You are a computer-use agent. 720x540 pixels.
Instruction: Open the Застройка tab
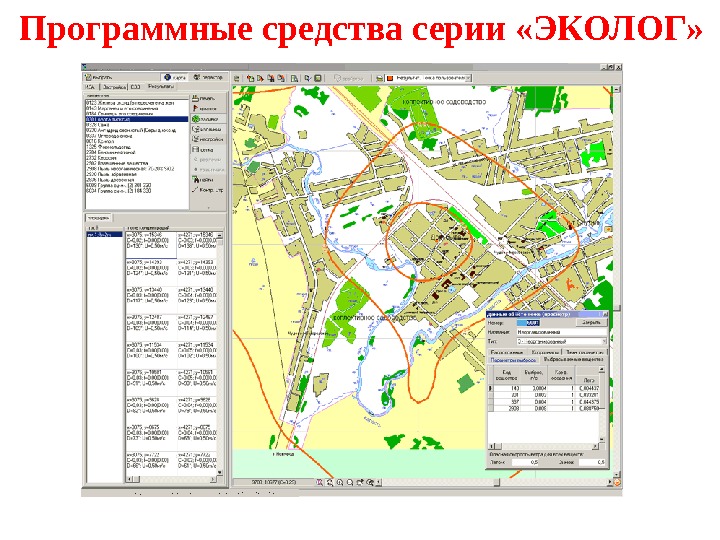point(113,87)
